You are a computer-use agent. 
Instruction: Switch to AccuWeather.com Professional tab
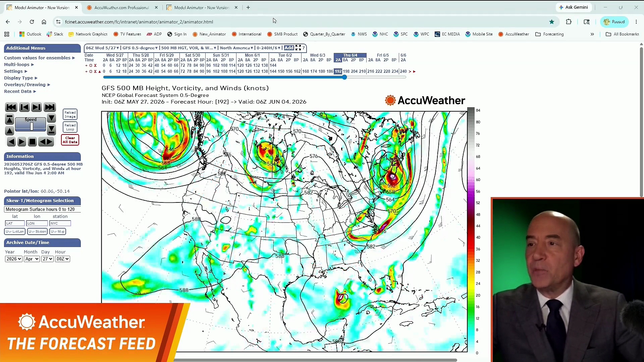(122, 7)
